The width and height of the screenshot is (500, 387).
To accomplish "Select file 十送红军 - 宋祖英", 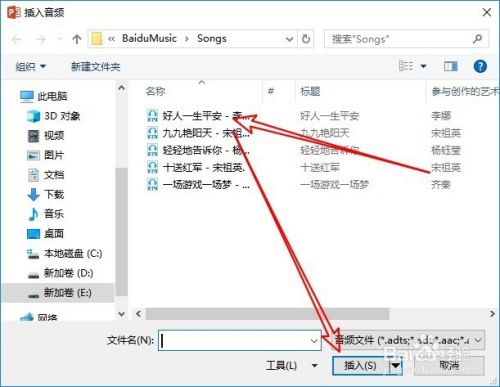I will pos(204,167).
